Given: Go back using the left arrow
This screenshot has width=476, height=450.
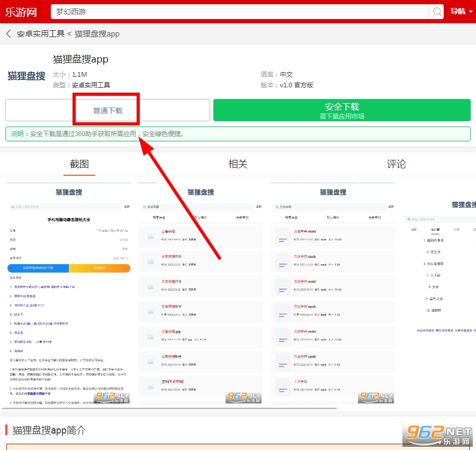Looking at the screenshot, I should pos(8,34).
